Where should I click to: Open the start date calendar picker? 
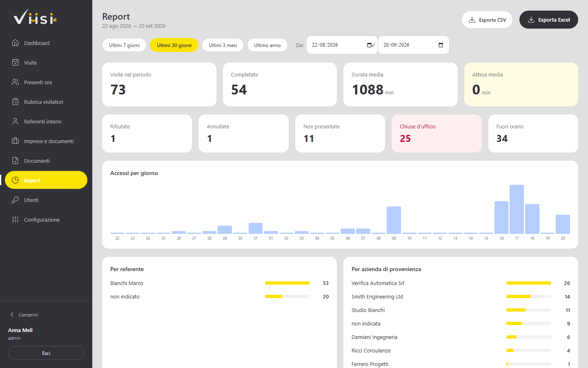click(x=369, y=45)
